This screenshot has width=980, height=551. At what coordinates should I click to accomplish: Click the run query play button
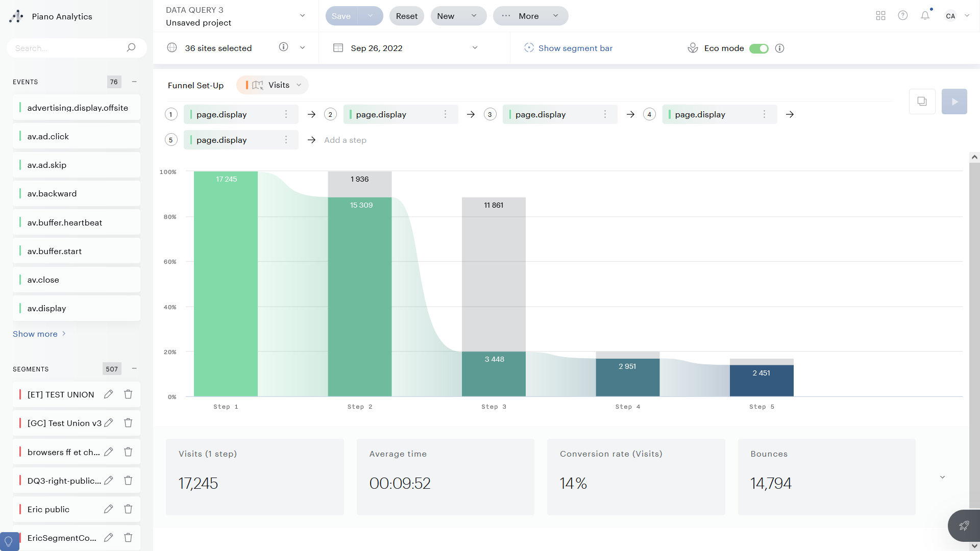[954, 102]
